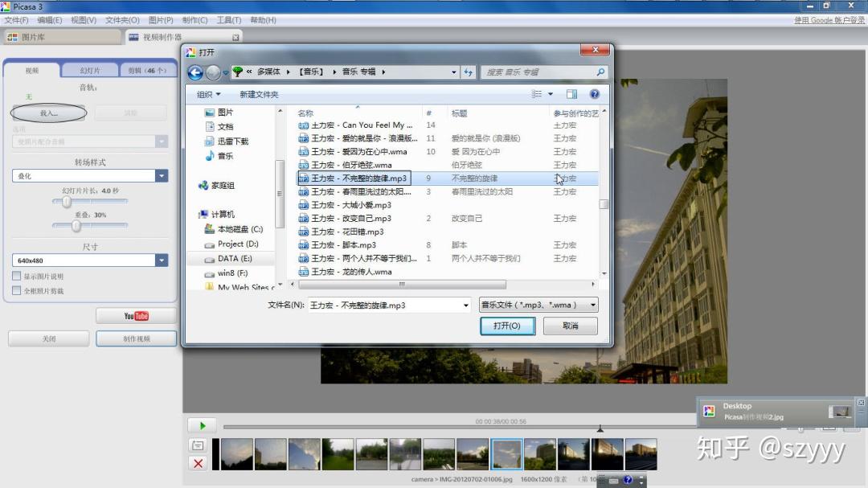
Task: Click the add text slide icon above the X
Action: pyautogui.click(x=199, y=445)
